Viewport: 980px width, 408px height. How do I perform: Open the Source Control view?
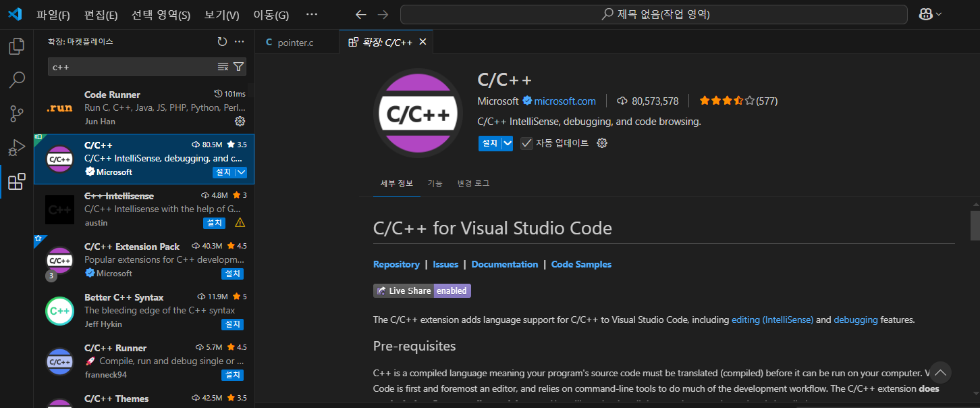pyautogui.click(x=16, y=113)
